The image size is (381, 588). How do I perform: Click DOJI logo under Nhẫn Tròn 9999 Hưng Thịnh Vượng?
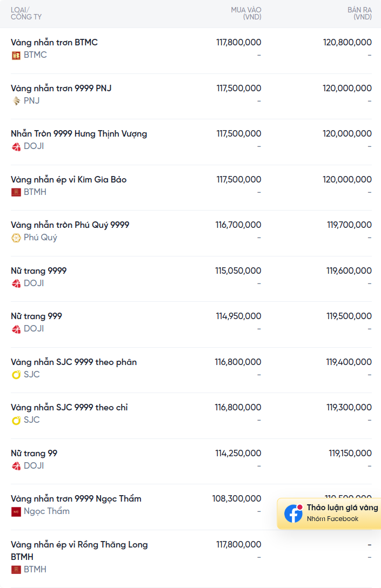click(16, 146)
